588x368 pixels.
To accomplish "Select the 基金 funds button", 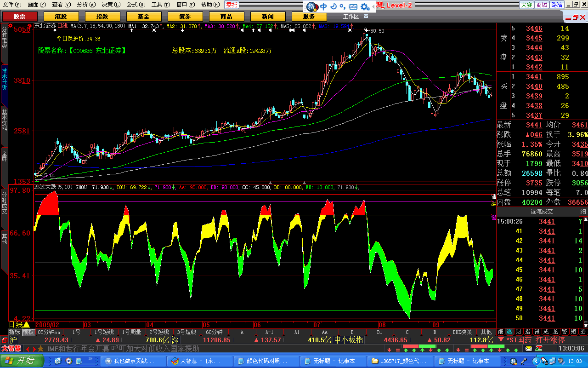I will (143, 17).
